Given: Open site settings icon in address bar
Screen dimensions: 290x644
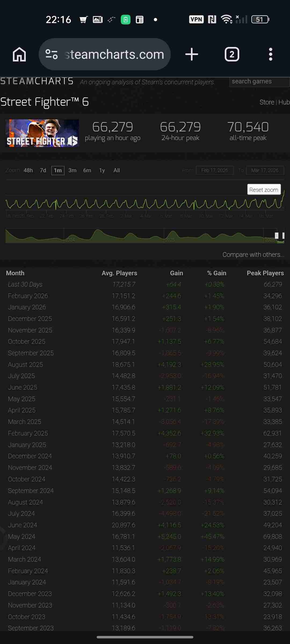Looking at the screenshot, I should [x=52, y=54].
